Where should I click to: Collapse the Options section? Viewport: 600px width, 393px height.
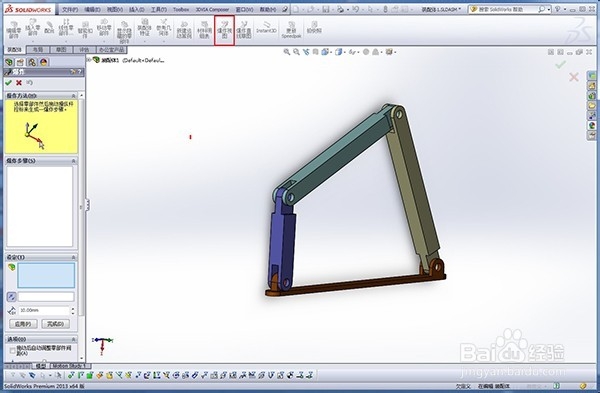73,339
